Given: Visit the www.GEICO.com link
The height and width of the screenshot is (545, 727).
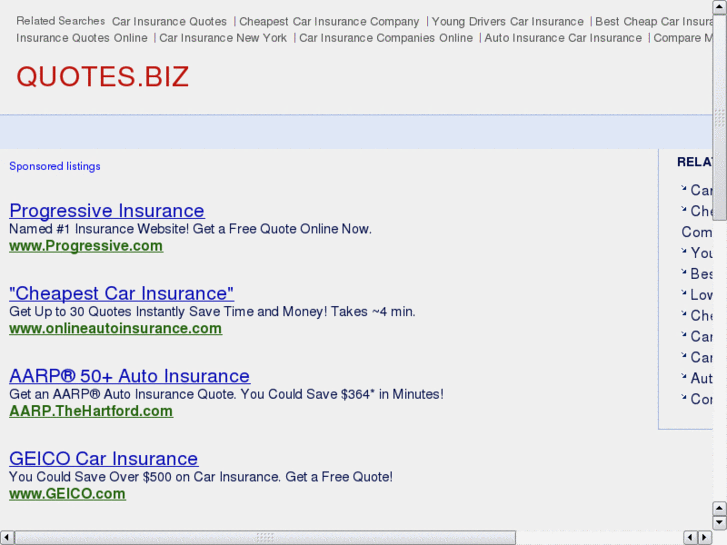Looking at the screenshot, I should pos(67,494).
